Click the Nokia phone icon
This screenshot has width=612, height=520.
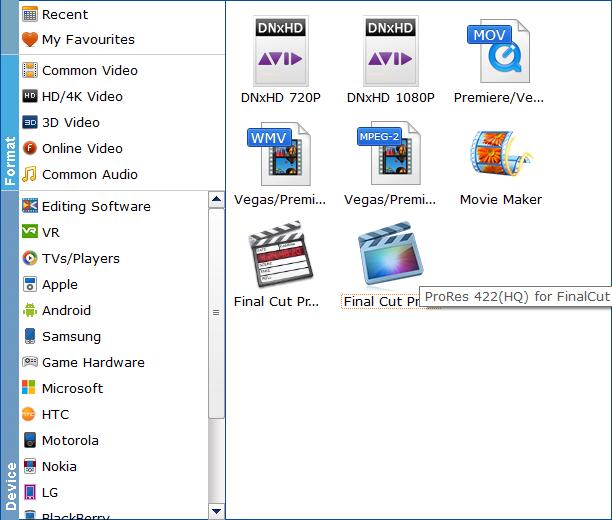coord(30,466)
